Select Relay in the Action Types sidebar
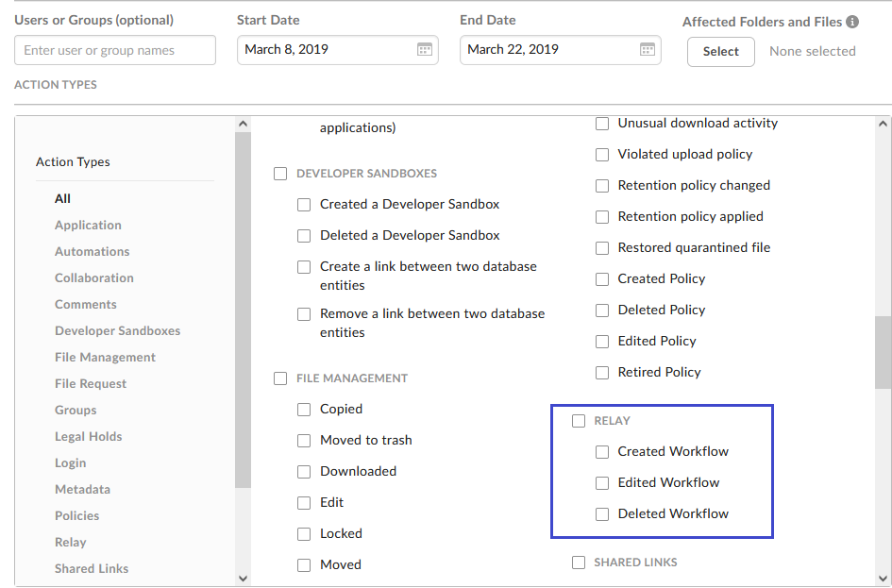The image size is (892, 588). coord(71,542)
